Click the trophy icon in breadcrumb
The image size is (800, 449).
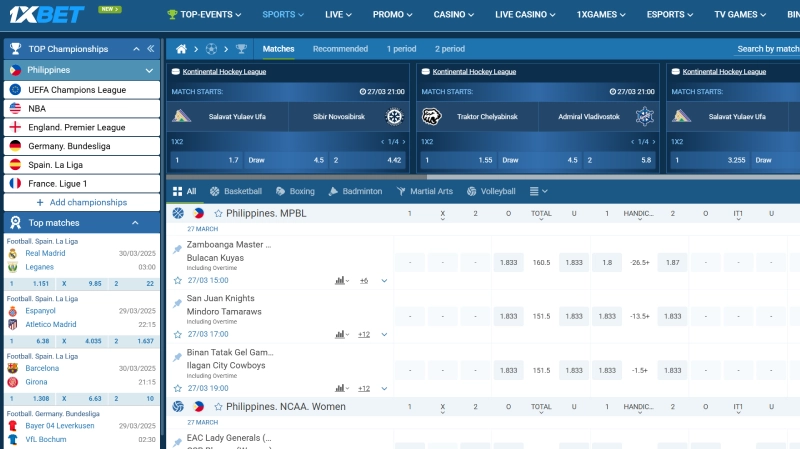pos(241,49)
